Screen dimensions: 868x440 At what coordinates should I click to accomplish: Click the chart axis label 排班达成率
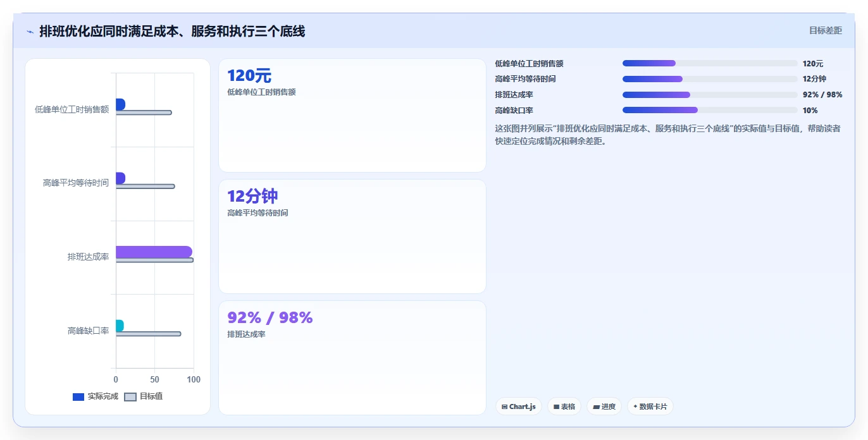(89, 257)
